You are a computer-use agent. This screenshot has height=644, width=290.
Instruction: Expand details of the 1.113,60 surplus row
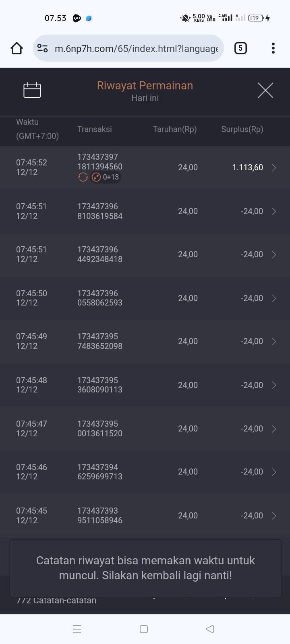[274, 168]
